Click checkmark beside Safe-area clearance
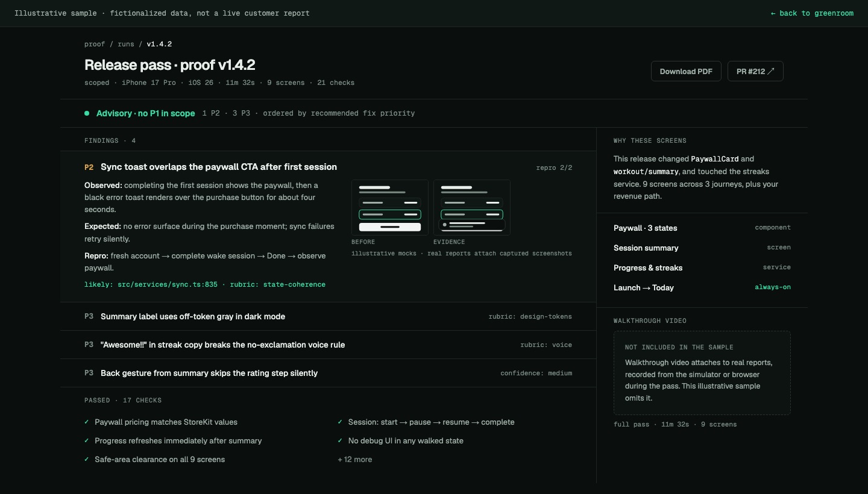 [x=87, y=460]
